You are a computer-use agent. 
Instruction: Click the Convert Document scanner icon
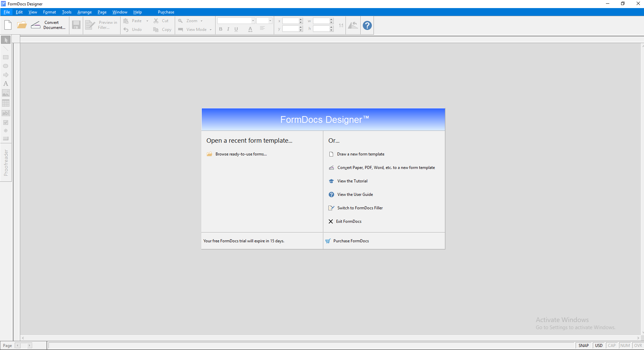click(x=36, y=25)
